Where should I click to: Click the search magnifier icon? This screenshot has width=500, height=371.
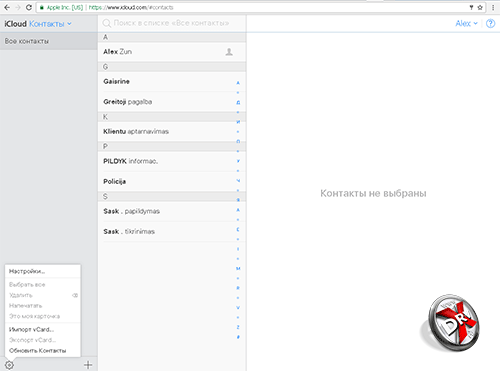click(106, 23)
